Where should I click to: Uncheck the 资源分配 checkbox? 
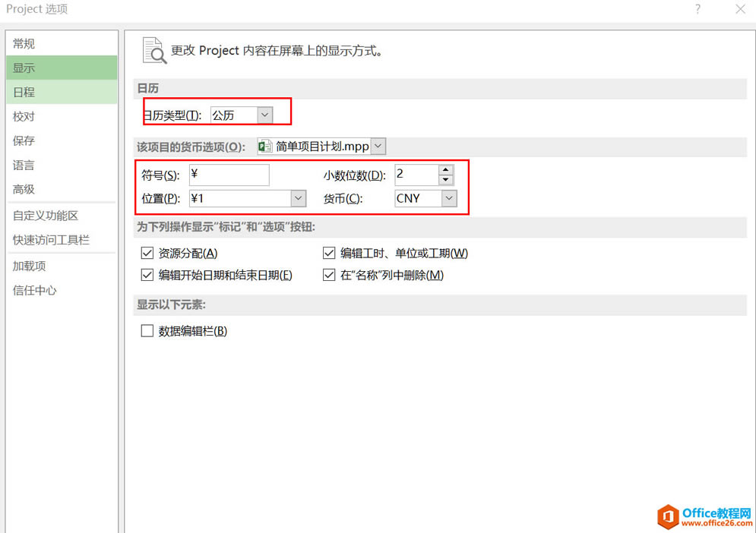pyautogui.click(x=147, y=252)
